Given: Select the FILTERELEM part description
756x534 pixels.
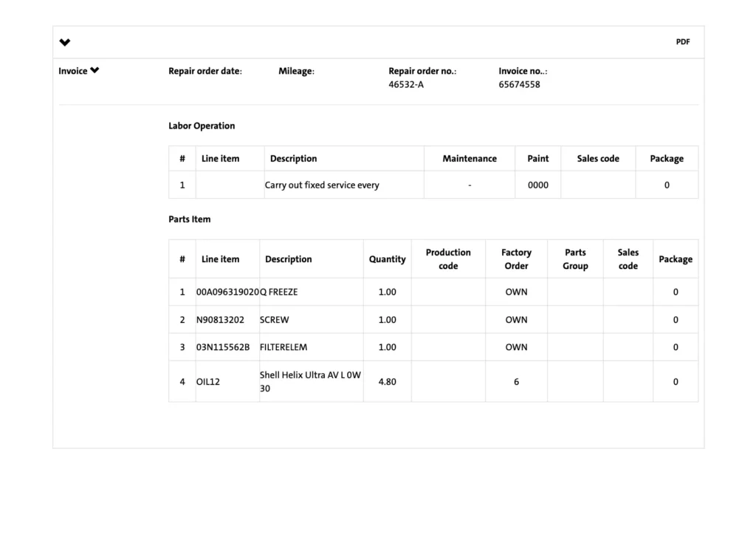Looking at the screenshot, I should click(x=283, y=347).
